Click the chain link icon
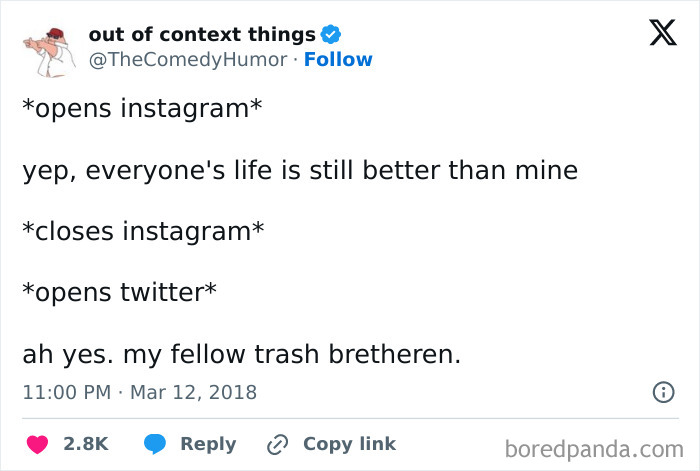700x471 pixels. coord(277,444)
